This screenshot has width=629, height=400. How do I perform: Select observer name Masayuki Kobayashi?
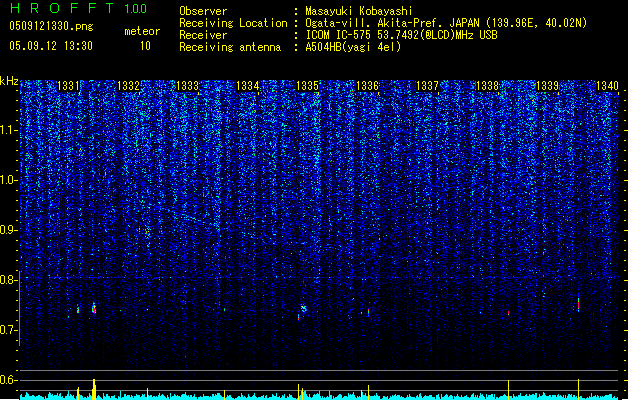[359, 11]
